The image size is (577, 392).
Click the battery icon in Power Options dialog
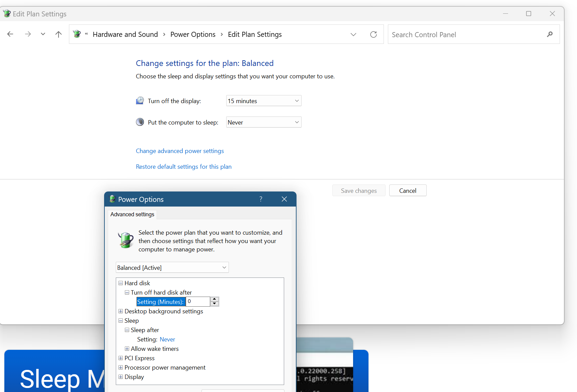click(x=126, y=240)
